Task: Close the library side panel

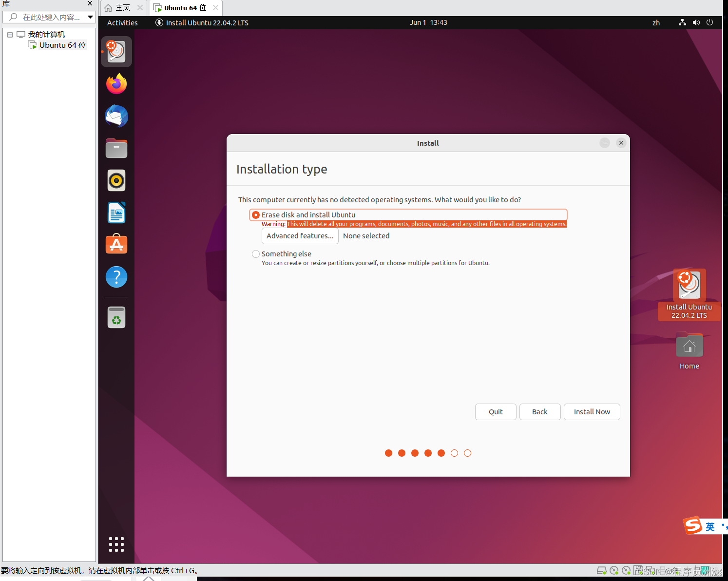Action: coord(90,3)
